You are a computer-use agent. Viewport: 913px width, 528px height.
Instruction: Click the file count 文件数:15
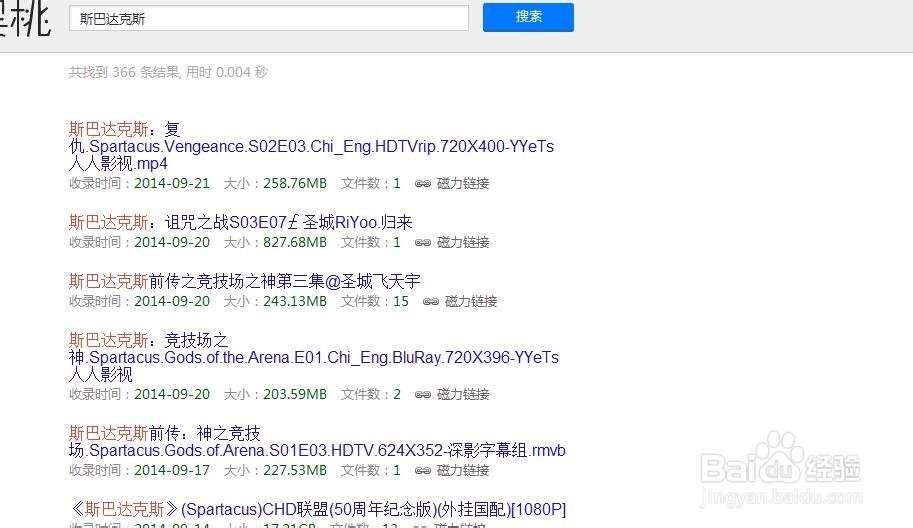point(374,302)
